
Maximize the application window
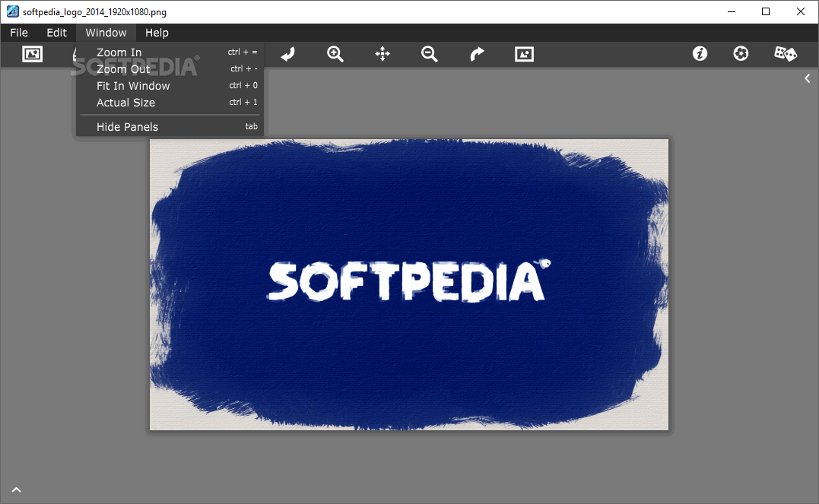click(766, 11)
